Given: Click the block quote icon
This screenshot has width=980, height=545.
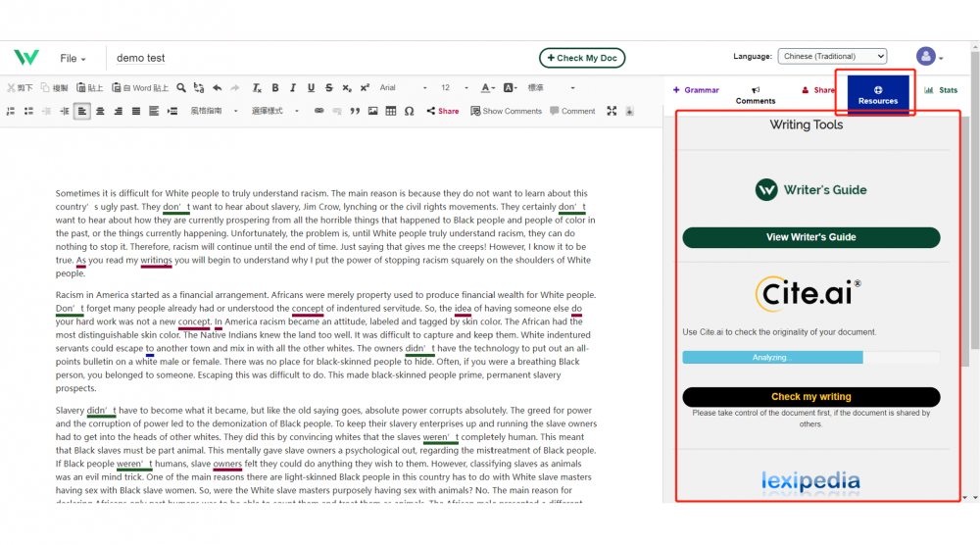Looking at the screenshot, I should point(355,112).
